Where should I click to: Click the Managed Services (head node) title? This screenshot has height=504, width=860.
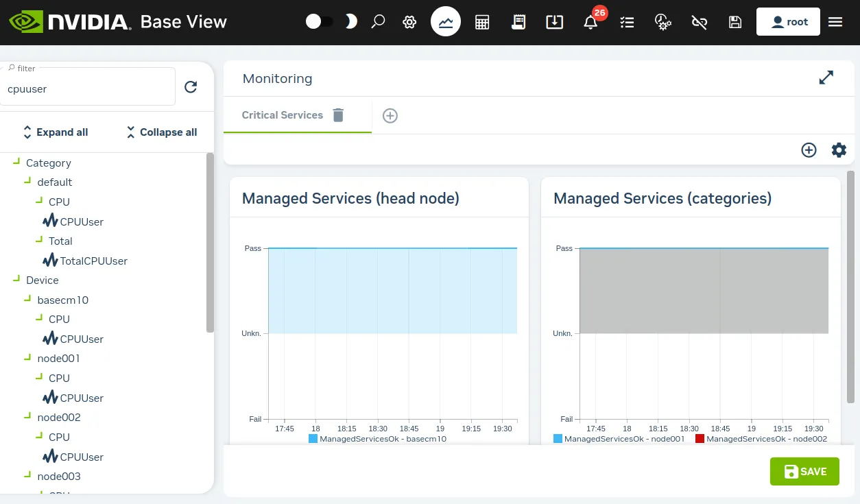pyautogui.click(x=350, y=199)
